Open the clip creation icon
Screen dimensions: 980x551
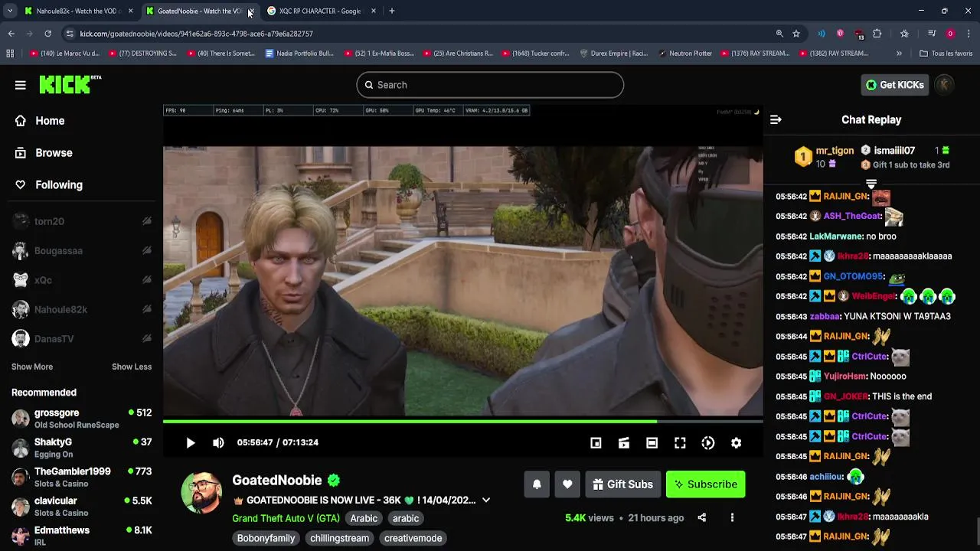pos(624,442)
